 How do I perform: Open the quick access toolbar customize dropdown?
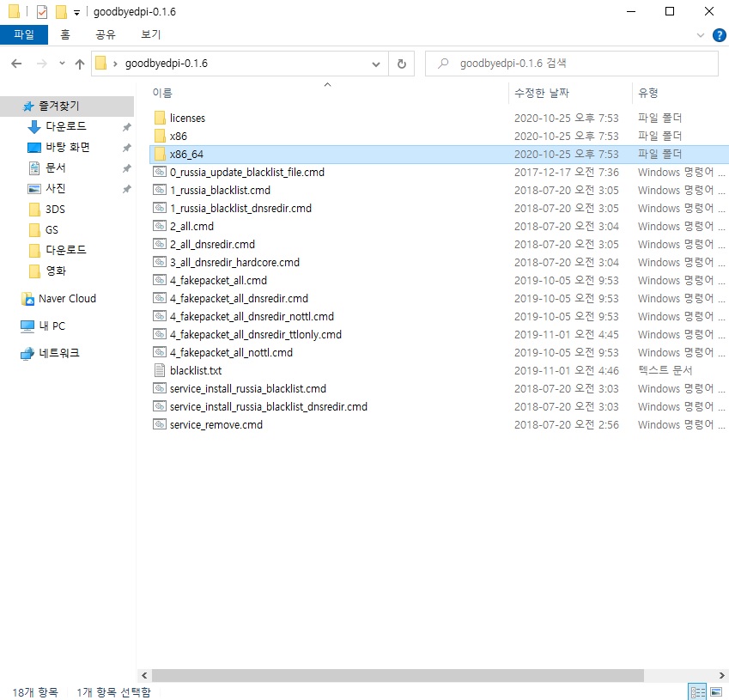tap(76, 13)
